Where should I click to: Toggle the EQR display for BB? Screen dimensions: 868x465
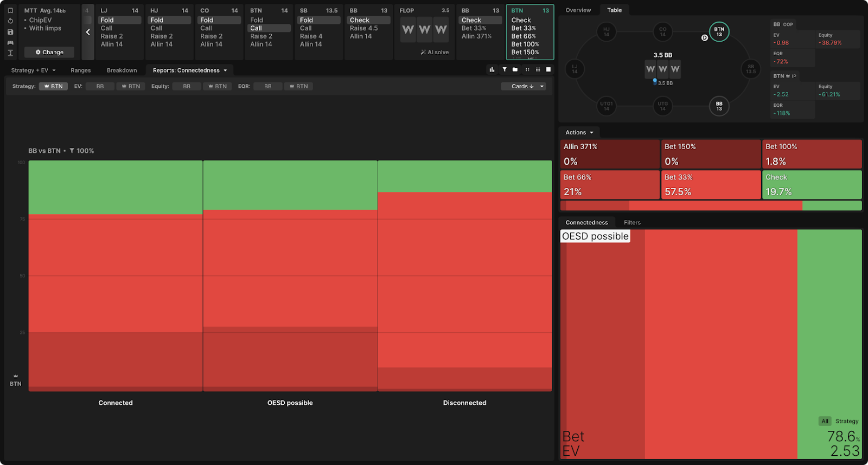pos(267,86)
